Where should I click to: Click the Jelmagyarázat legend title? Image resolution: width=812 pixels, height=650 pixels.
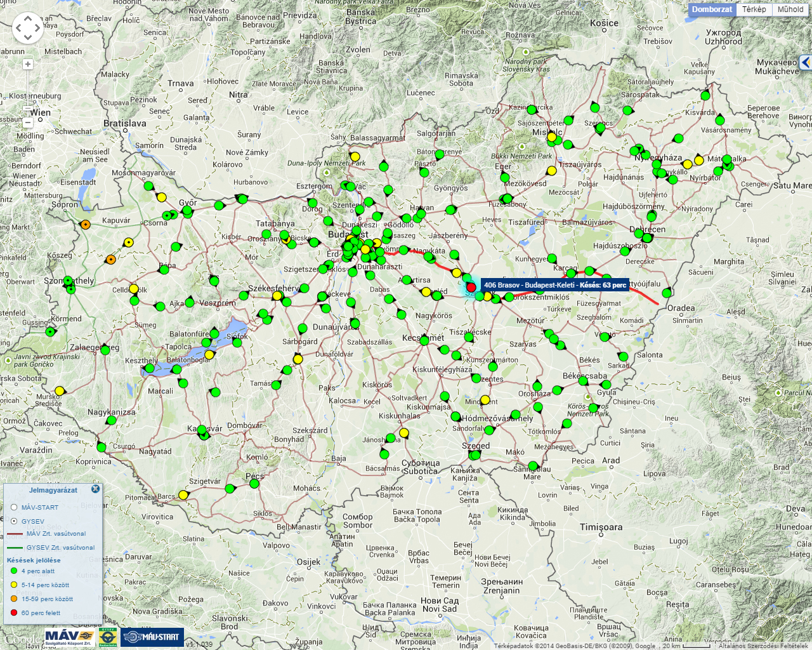[x=53, y=490]
